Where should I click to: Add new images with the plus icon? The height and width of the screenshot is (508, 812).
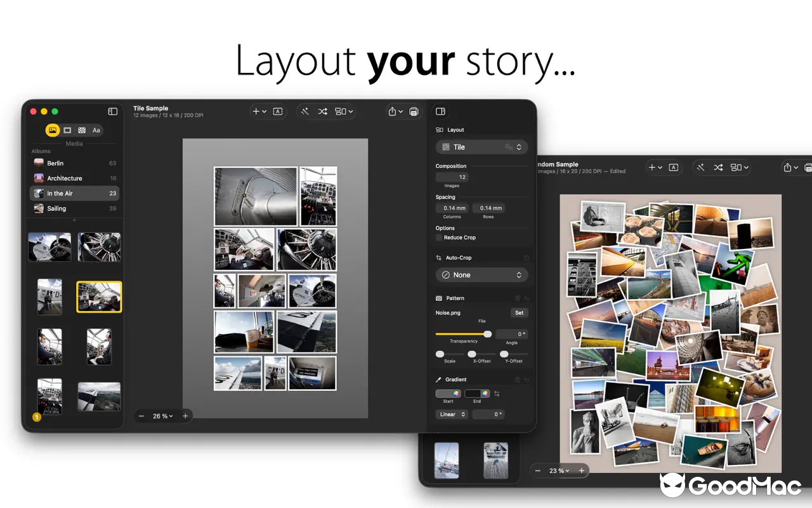point(256,111)
